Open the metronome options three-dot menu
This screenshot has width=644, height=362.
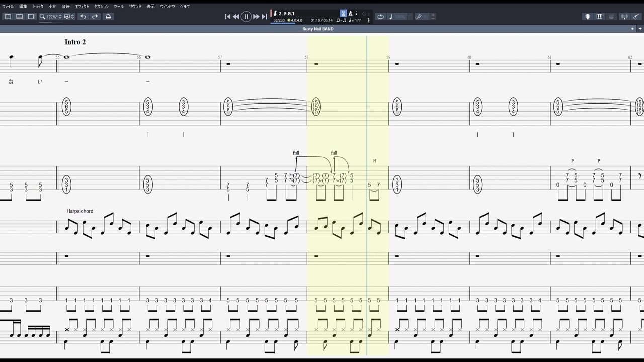[x=357, y=13]
